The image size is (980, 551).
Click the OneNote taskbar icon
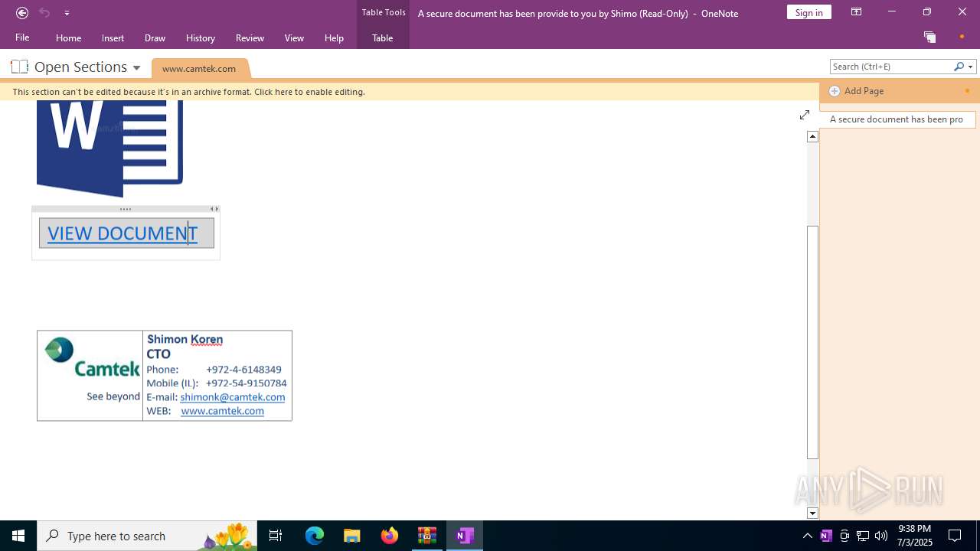coord(465,536)
